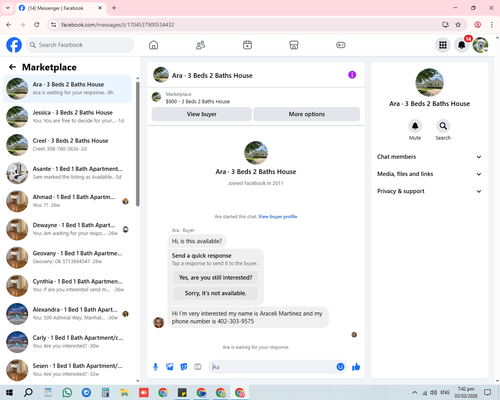Viewport: 500px width, 400px height.
Task: Record a voice clip with microphone icon
Action: coord(155,367)
